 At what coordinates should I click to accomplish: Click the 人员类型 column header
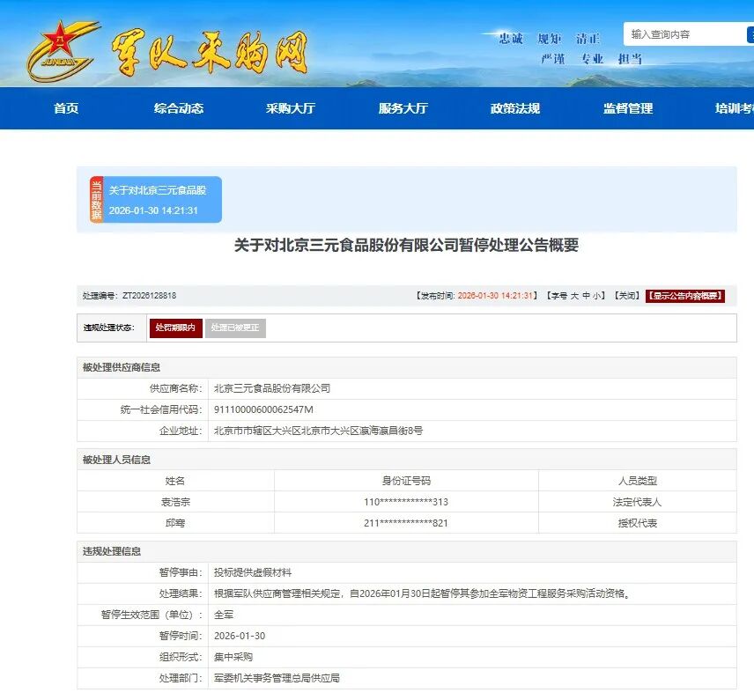pyautogui.click(x=637, y=481)
